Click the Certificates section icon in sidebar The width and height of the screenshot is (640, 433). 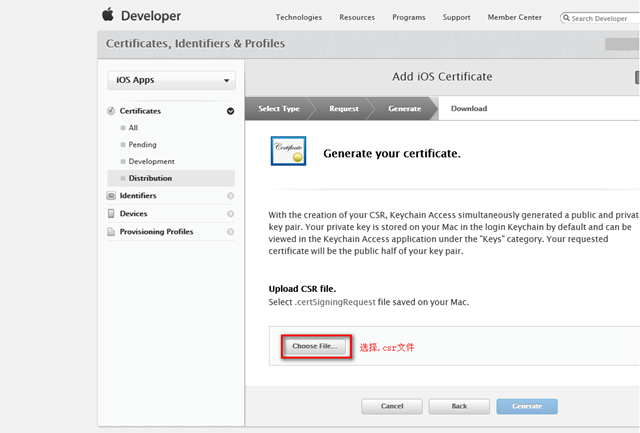point(111,111)
